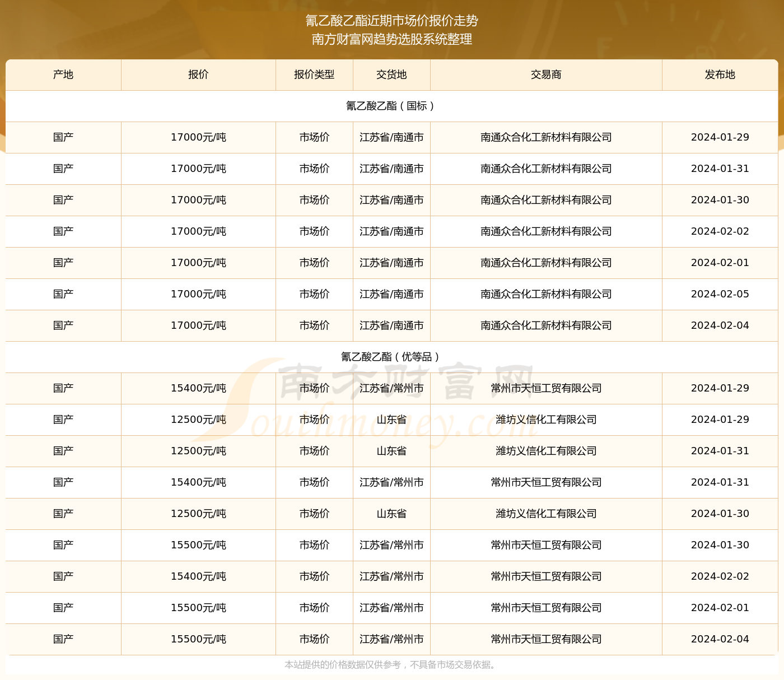This screenshot has width=784, height=680.
Task: Click 17000元/吨 price in the 2024-02-05 row
Action: [x=198, y=294]
